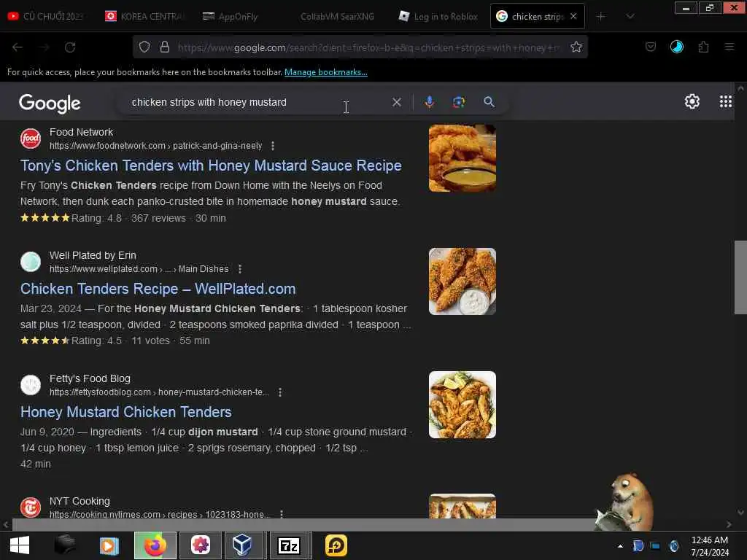Switch to the CollabVM SearXNG tab
Screen dimensions: 747x560
click(x=336, y=16)
